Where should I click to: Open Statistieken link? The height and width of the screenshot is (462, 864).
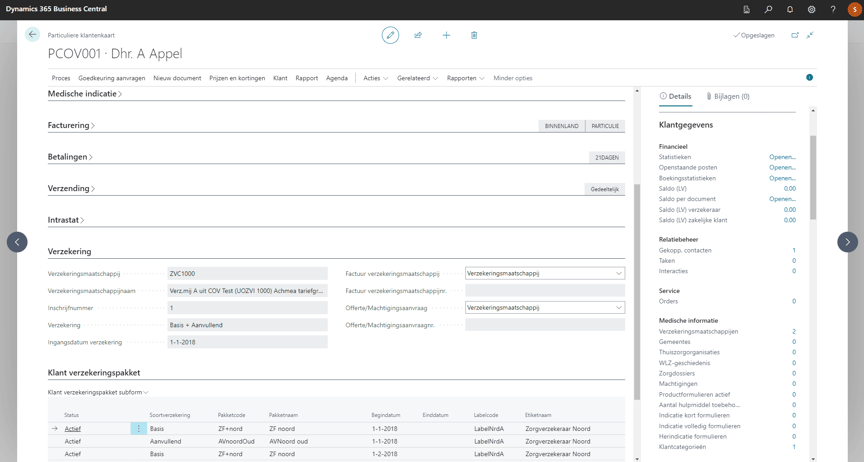(x=782, y=157)
